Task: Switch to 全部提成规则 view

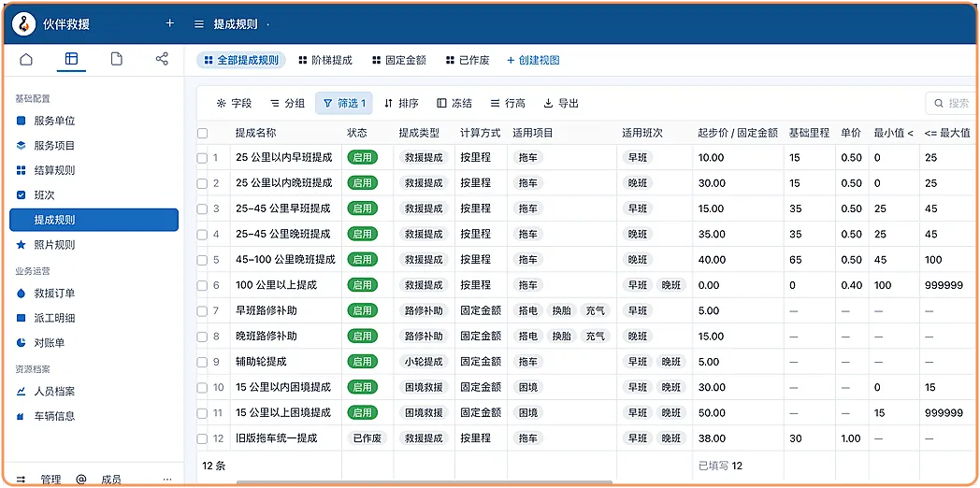Action: (241, 60)
